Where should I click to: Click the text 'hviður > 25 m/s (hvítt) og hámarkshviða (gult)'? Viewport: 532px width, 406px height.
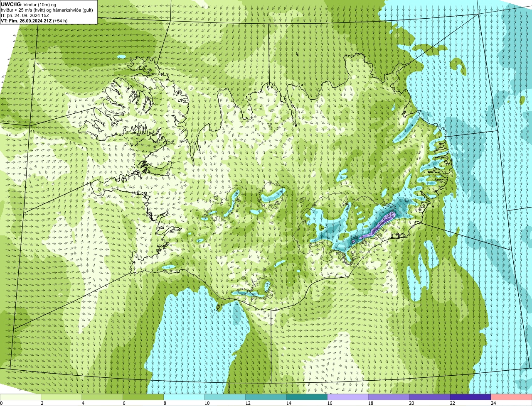point(47,10)
